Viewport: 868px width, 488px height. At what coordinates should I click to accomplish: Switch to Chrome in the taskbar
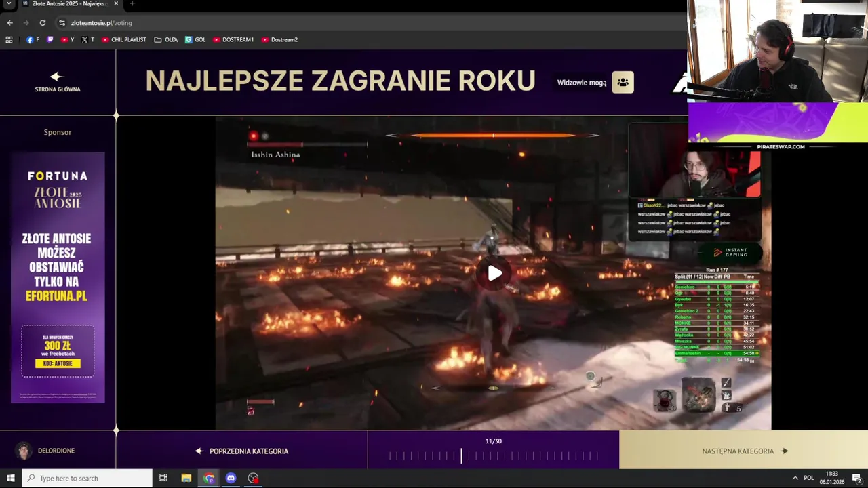(209, 478)
